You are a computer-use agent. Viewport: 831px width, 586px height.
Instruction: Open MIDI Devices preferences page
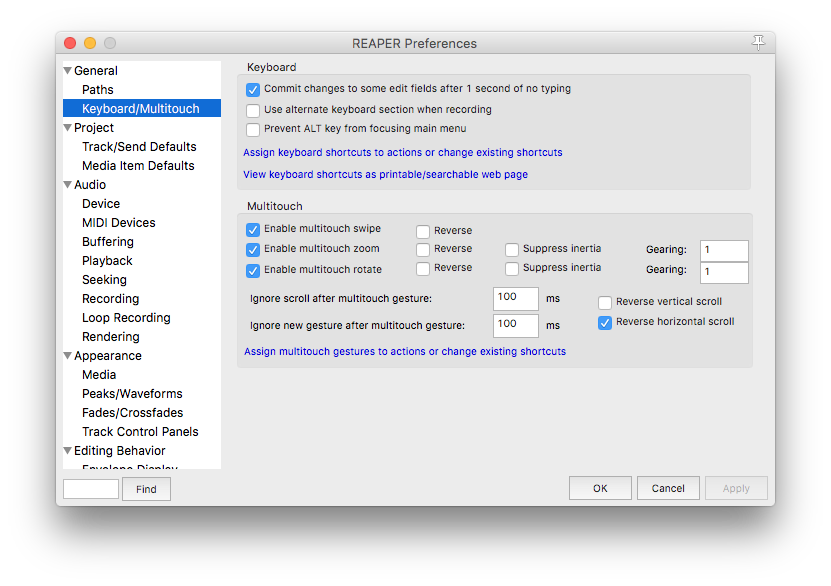point(118,223)
